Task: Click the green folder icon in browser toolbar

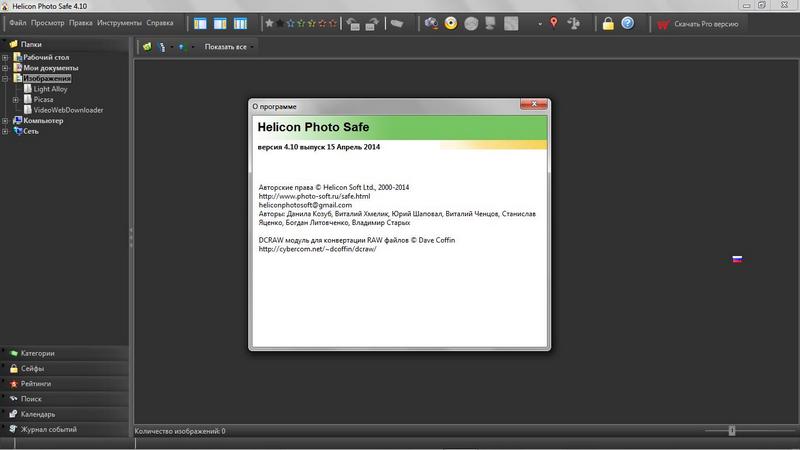Action: 147,47
